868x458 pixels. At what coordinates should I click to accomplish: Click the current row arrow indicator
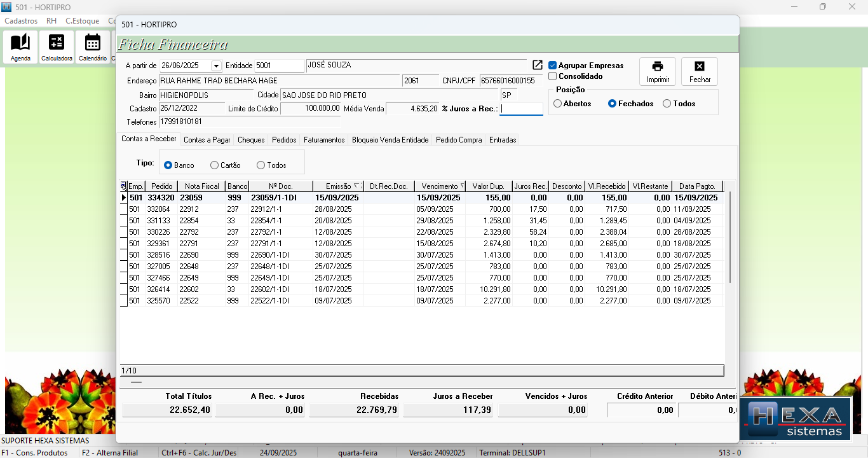point(123,198)
